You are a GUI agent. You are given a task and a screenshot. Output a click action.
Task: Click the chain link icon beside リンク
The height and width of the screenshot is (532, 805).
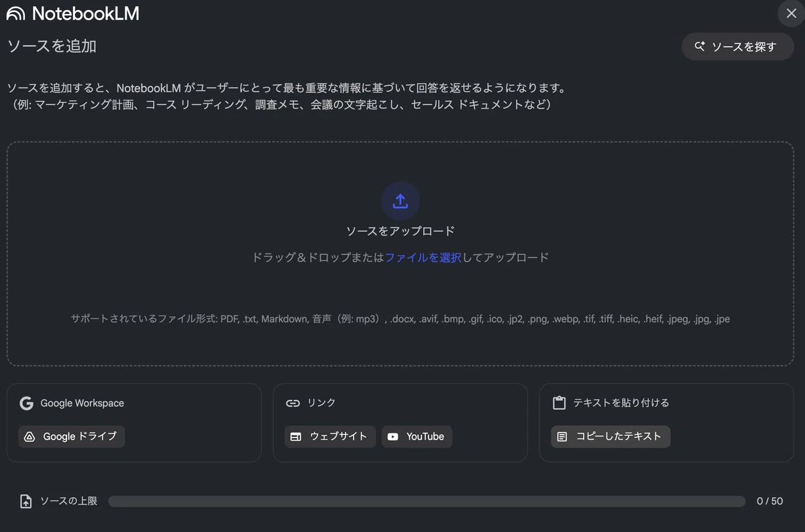coord(292,403)
